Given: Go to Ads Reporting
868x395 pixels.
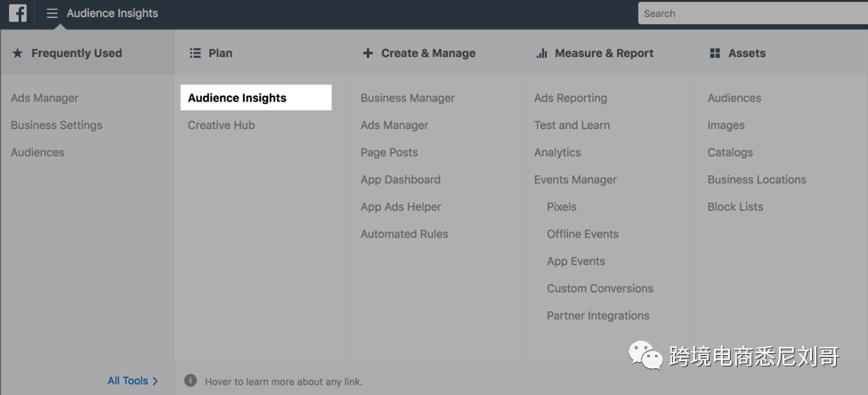Looking at the screenshot, I should pyautogui.click(x=571, y=98).
